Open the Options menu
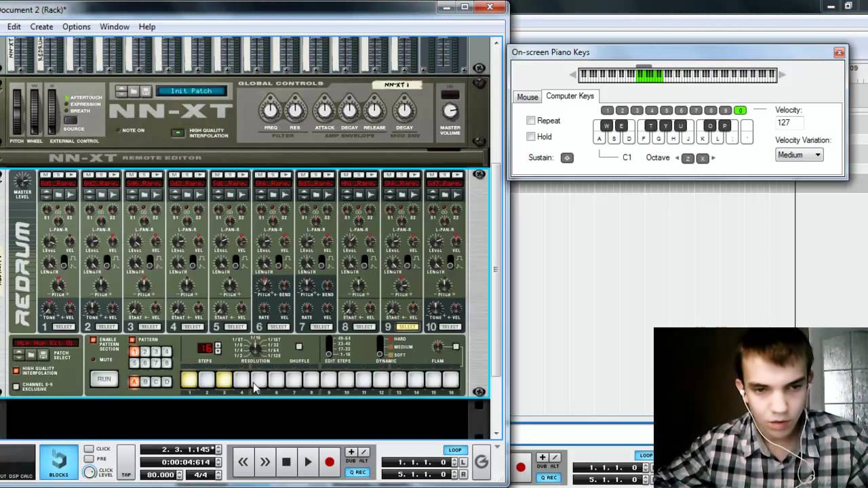Screen dimensions: 868x488 [x=76, y=26]
